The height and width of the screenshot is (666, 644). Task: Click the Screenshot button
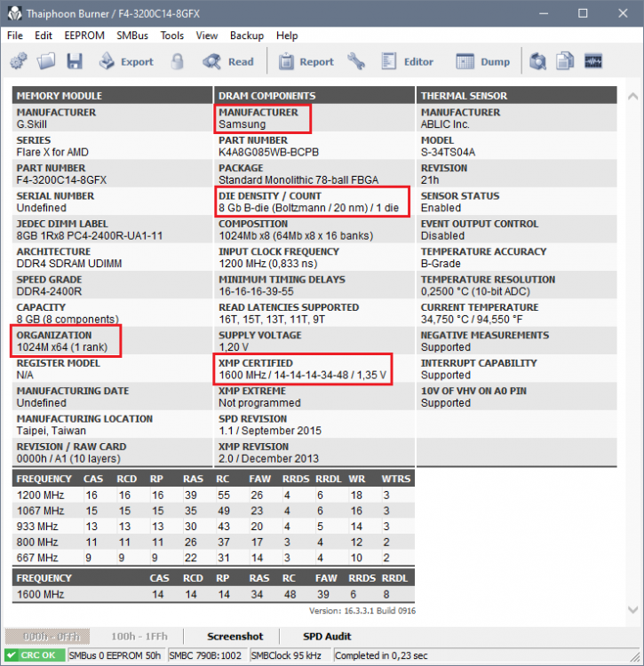click(x=235, y=637)
